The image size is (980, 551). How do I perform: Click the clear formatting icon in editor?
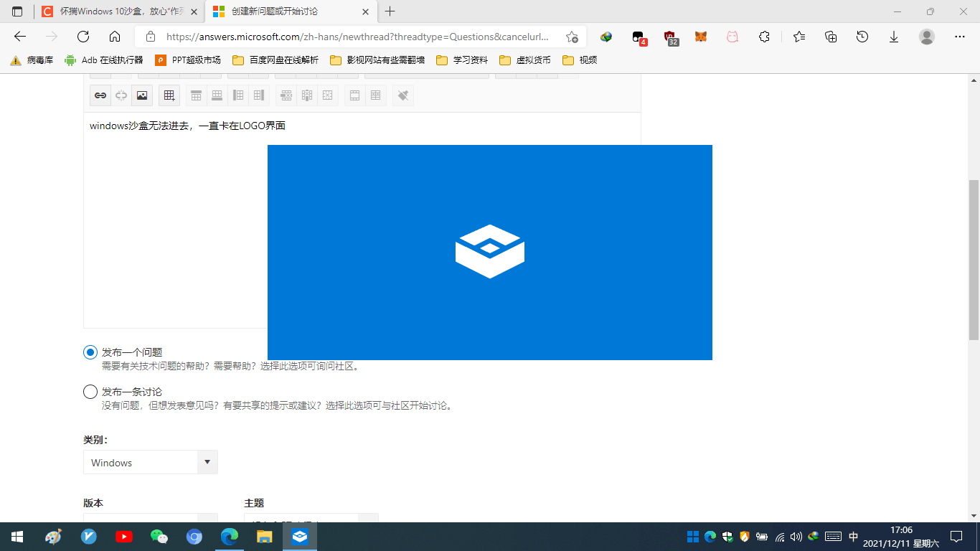tap(403, 95)
